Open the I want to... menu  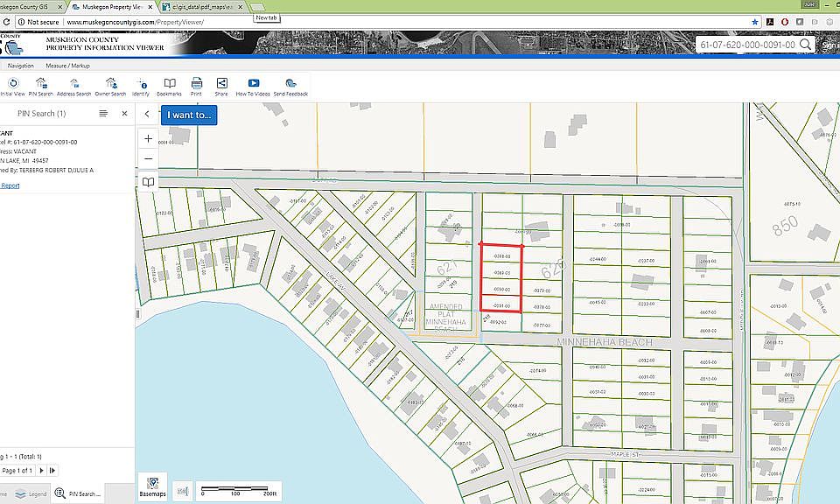tap(188, 115)
